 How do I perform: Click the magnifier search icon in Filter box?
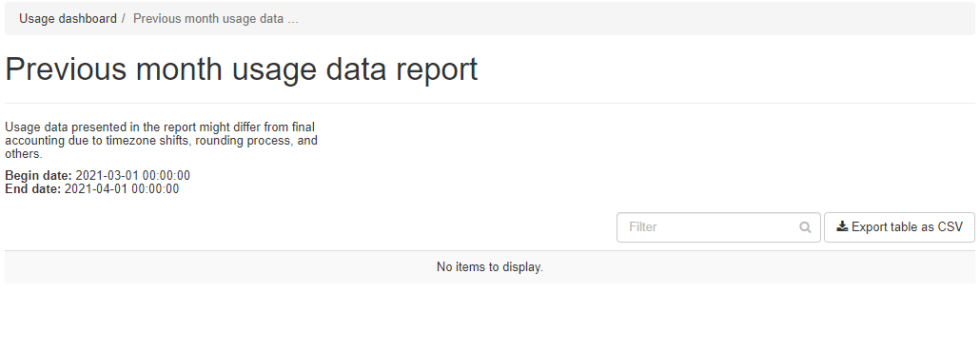806,227
